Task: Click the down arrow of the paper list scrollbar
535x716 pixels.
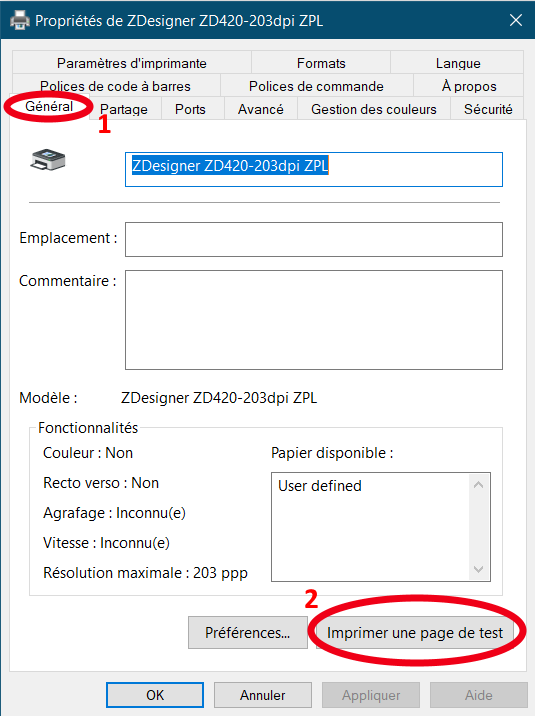Action: tap(478, 569)
